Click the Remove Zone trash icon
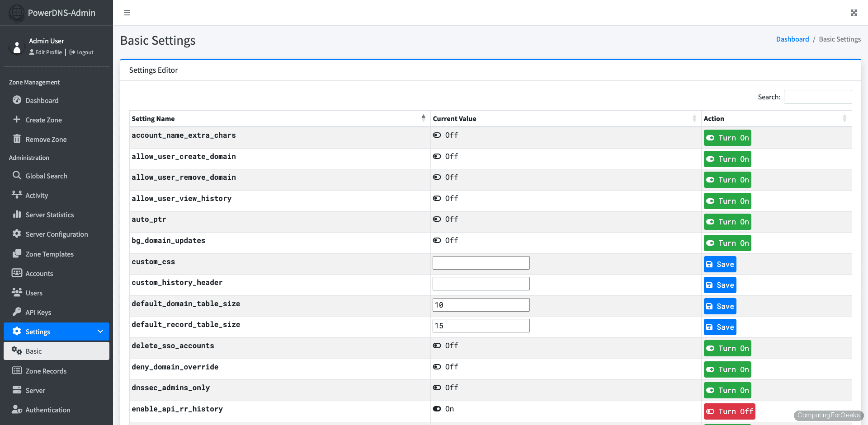Image resolution: width=868 pixels, height=425 pixels. (17, 139)
